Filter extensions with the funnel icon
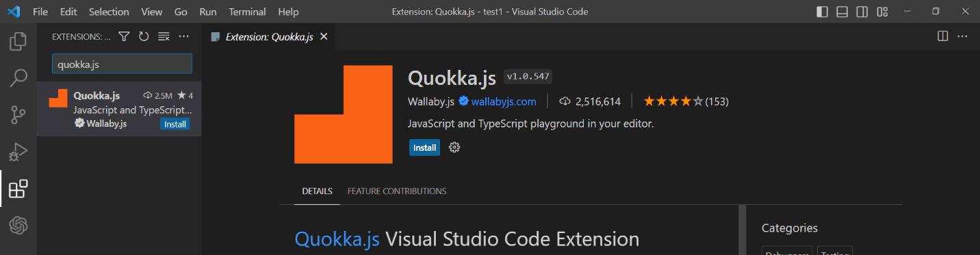The image size is (980, 255). (x=124, y=36)
